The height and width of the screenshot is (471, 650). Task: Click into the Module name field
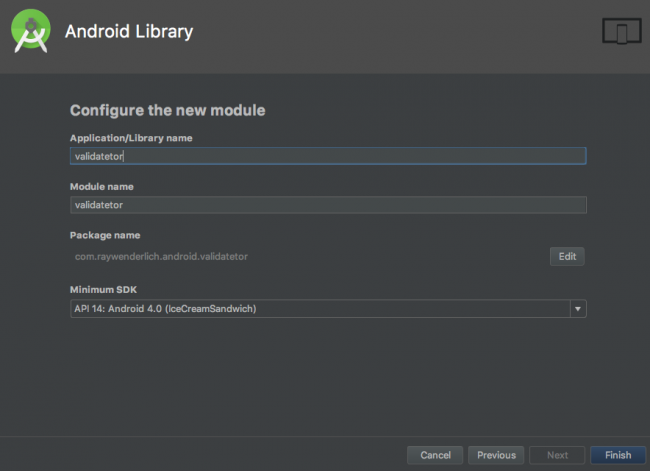click(x=328, y=205)
